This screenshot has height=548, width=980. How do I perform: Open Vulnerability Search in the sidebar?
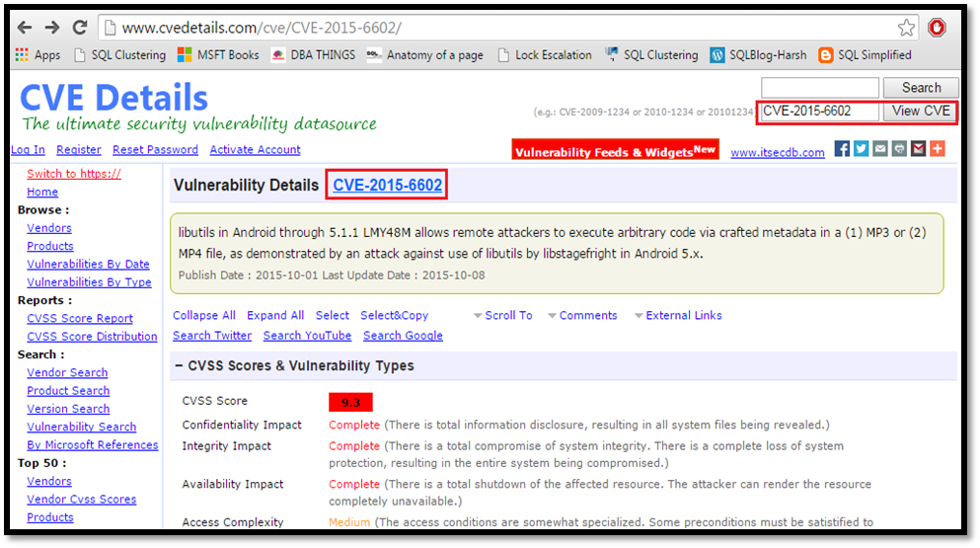pos(82,427)
